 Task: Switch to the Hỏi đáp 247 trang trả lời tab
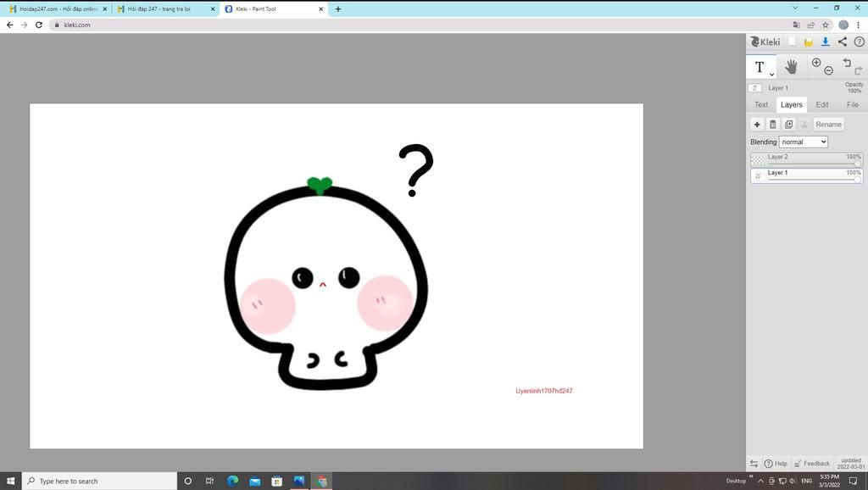point(166,8)
